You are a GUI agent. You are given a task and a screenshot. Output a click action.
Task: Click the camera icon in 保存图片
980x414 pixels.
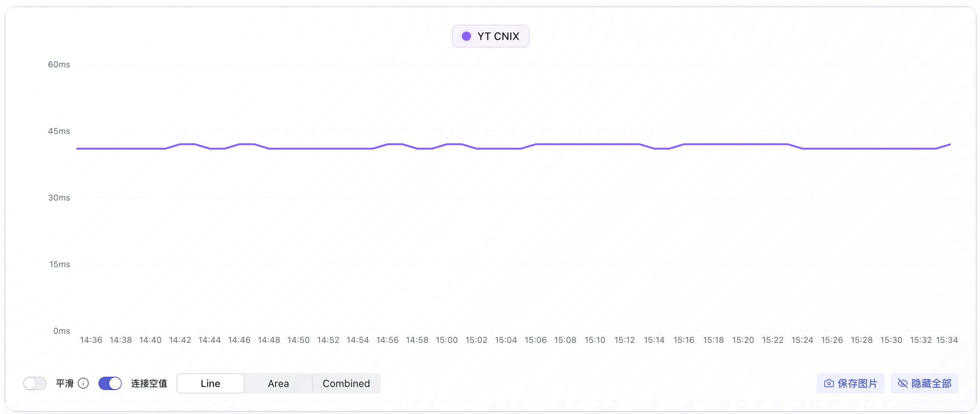tap(829, 383)
